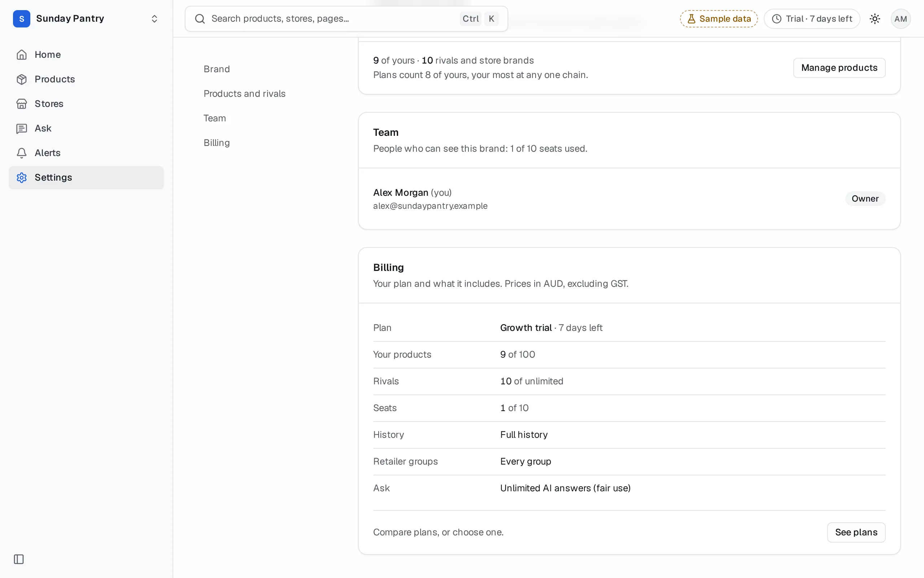This screenshot has height=578, width=924.
Task: Click the flask icon in Sample data
Action: [691, 19]
